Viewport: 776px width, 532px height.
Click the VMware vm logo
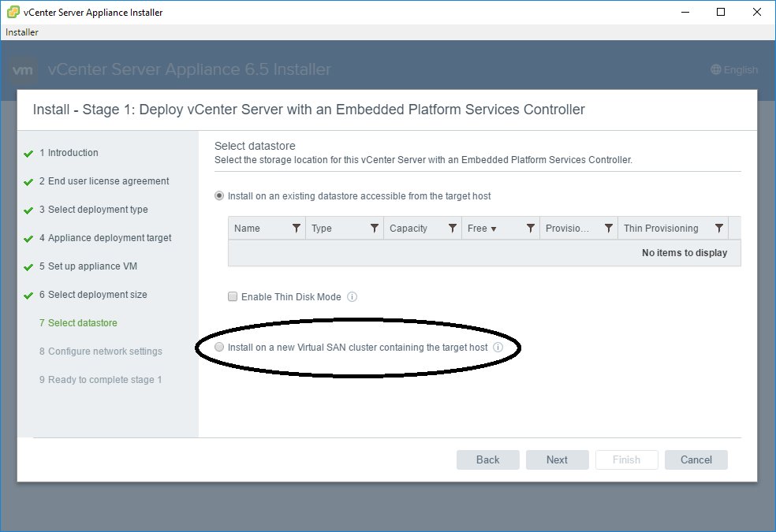click(x=23, y=70)
